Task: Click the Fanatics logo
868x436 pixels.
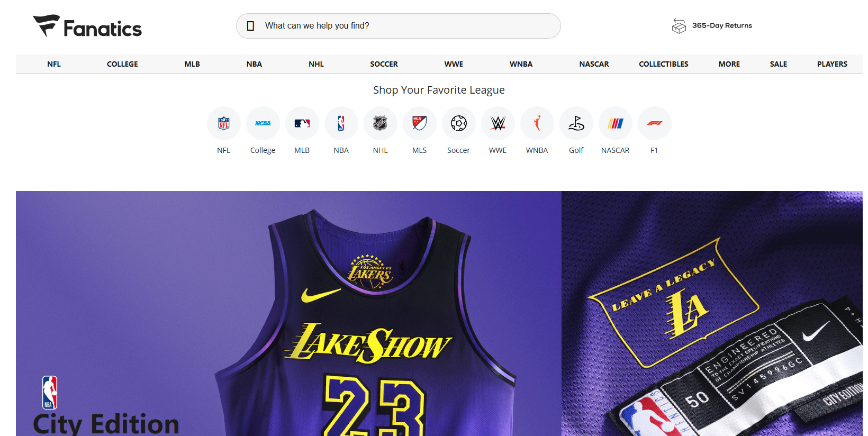Action: (87, 26)
